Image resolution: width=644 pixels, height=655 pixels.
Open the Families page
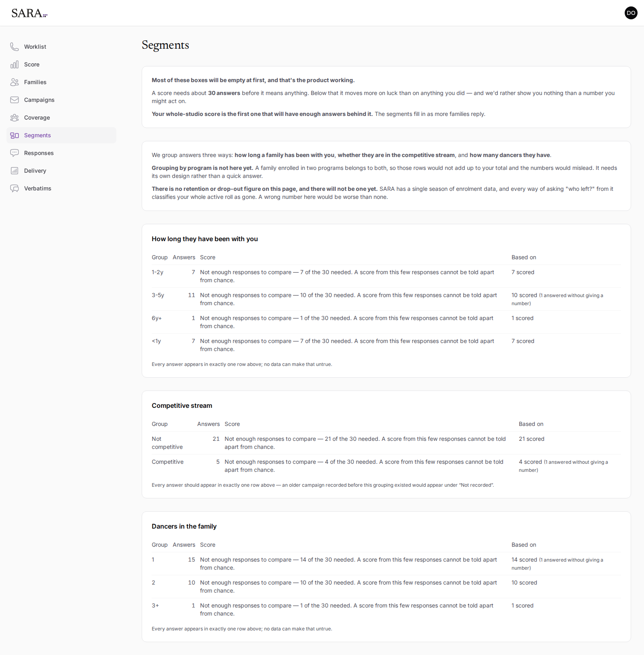61,82
